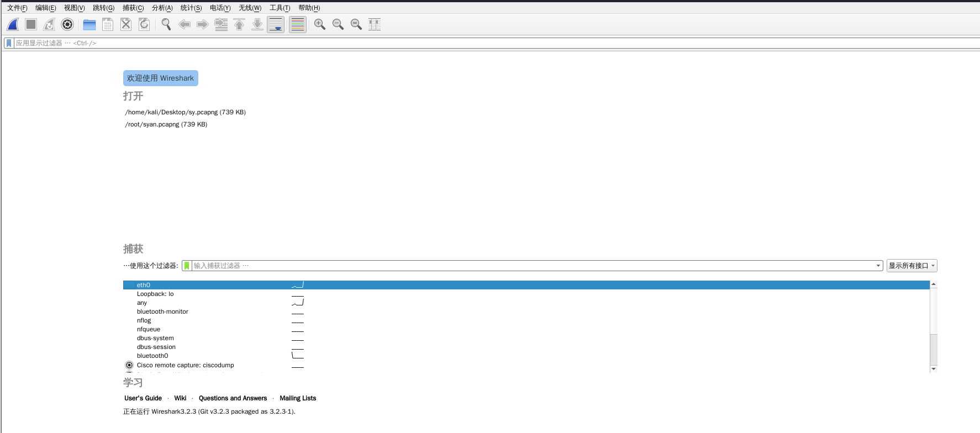Viewport: 980px width, 433px height.
Task: Toggle auto-scroll during live capture
Action: 276,24
